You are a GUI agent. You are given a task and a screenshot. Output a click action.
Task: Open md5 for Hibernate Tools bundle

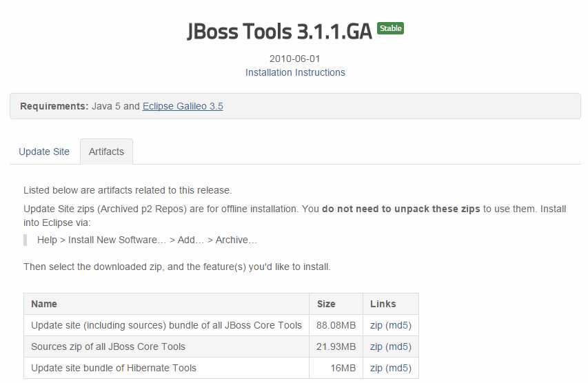[398, 368]
